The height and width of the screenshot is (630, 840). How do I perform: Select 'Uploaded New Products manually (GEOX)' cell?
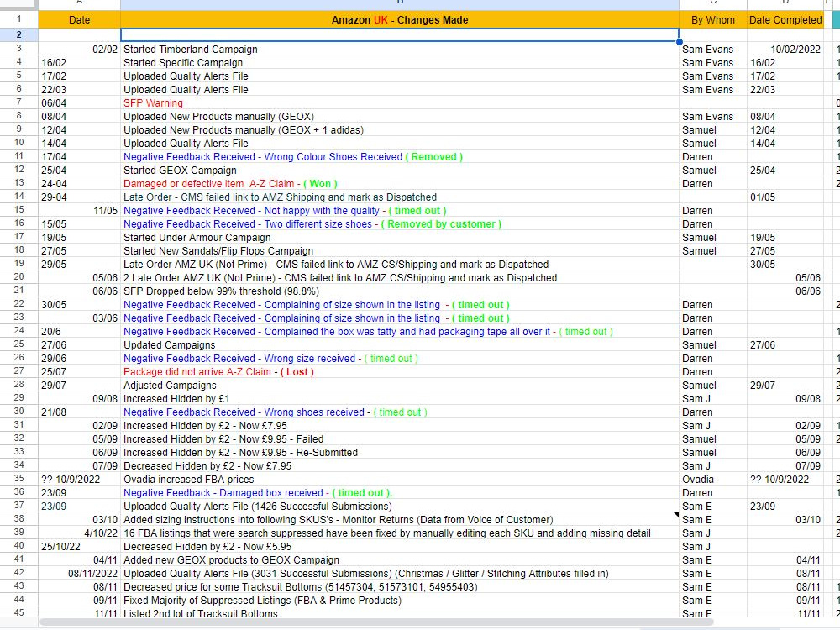(400, 116)
